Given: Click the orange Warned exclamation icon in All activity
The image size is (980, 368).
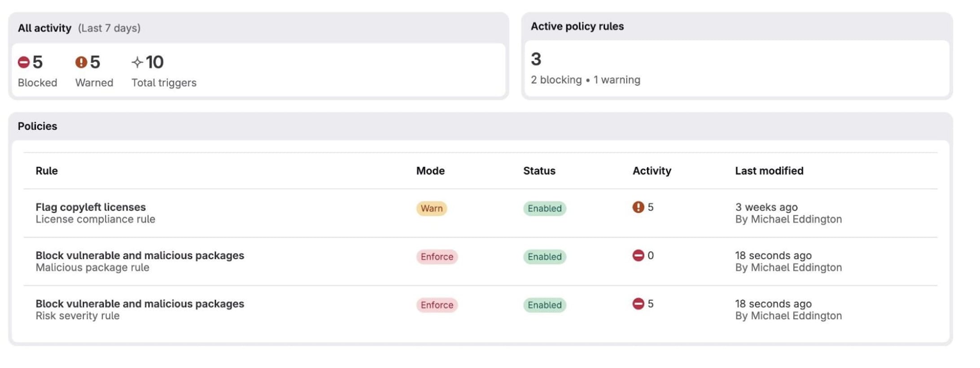Looking at the screenshot, I should click(x=81, y=62).
